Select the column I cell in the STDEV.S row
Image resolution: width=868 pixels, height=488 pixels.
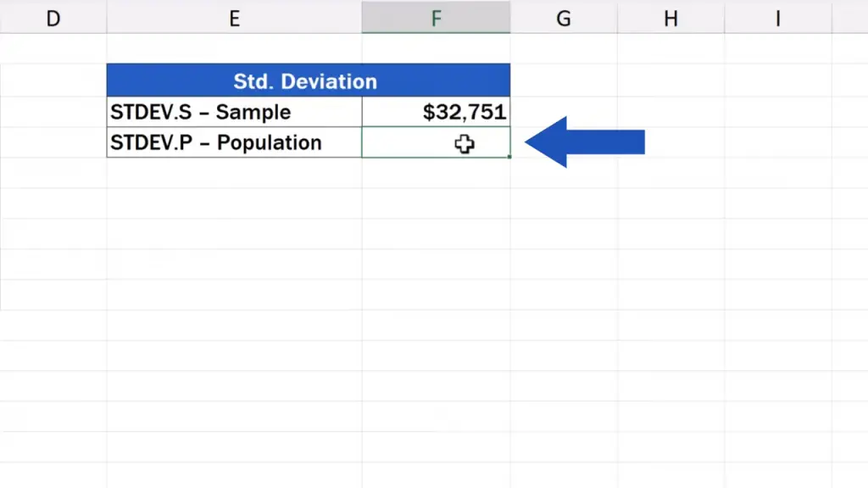pyautogui.click(x=777, y=112)
